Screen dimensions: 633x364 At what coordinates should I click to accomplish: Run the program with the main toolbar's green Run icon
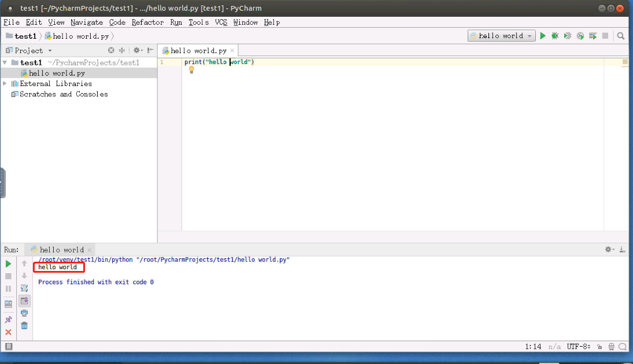point(543,36)
